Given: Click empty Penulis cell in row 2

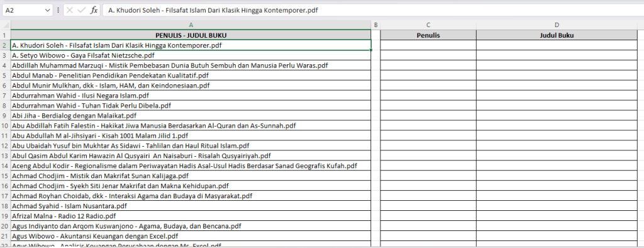Looking at the screenshot, I should coord(428,45).
